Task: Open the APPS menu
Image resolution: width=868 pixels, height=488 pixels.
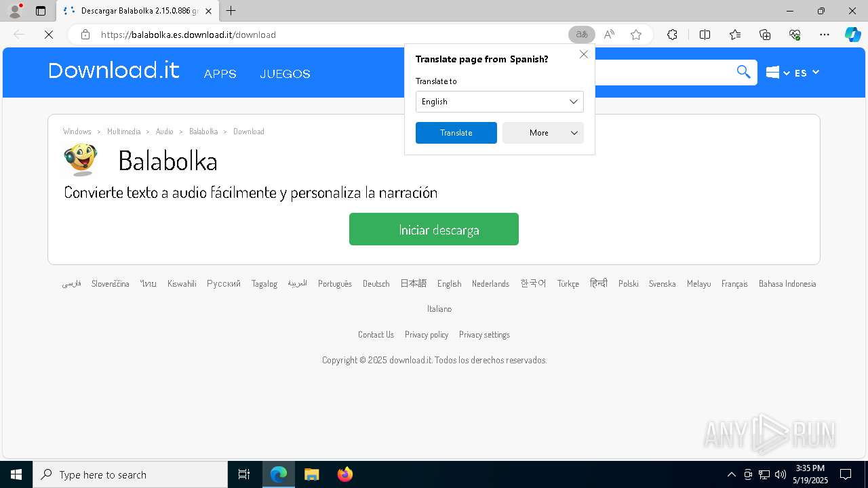Action: 220,74
